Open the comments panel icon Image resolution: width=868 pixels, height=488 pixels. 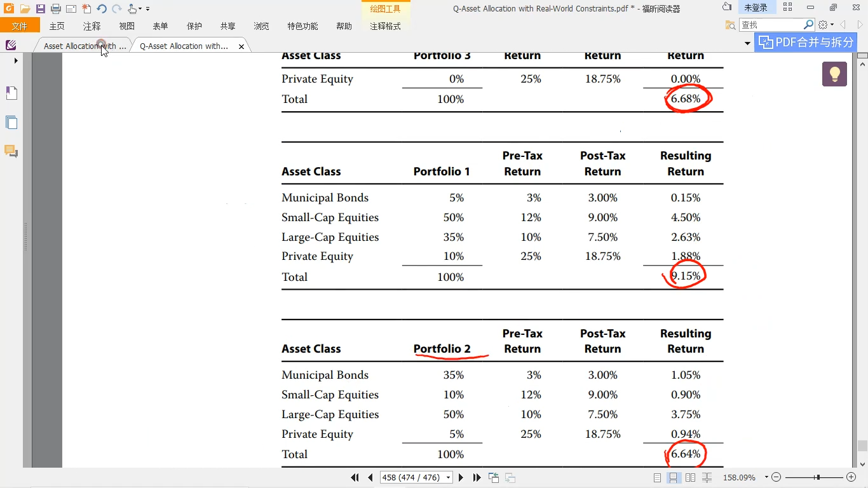[11, 151]
